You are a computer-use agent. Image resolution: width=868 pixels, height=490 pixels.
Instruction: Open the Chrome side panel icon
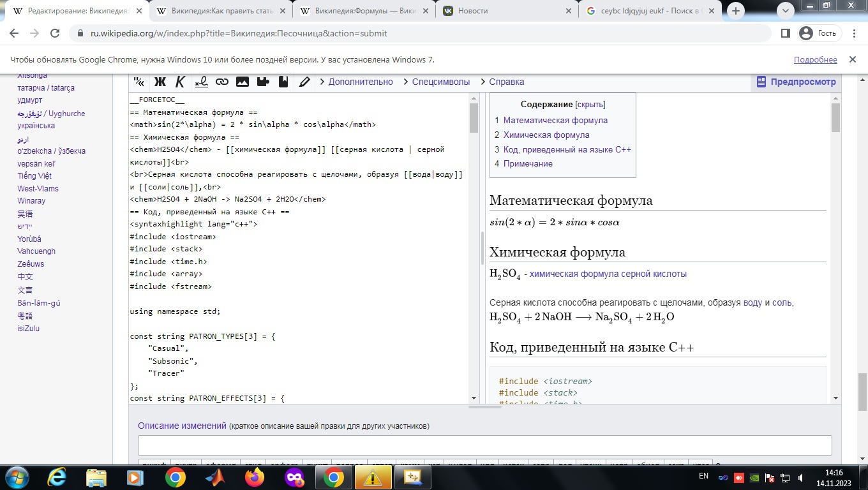[x=786, y=33]
